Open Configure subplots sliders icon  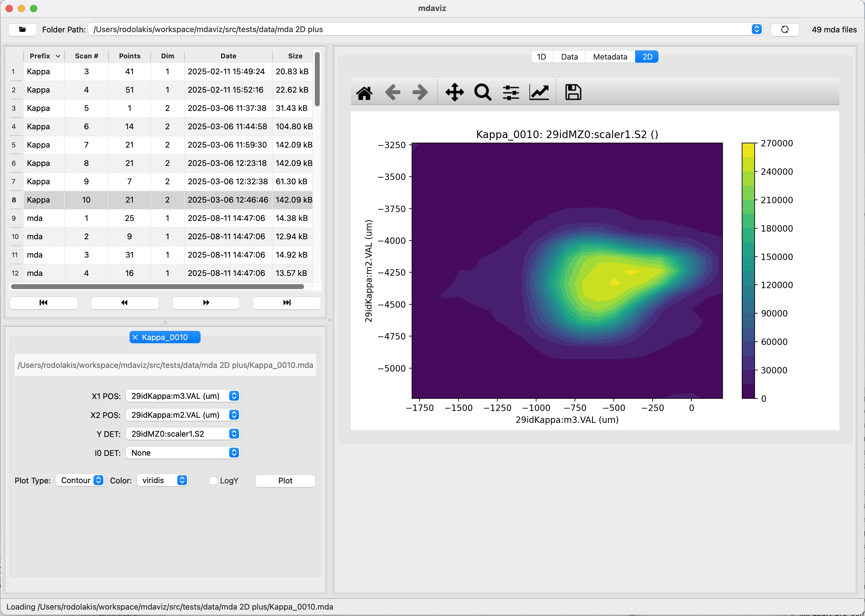[511, 92]
